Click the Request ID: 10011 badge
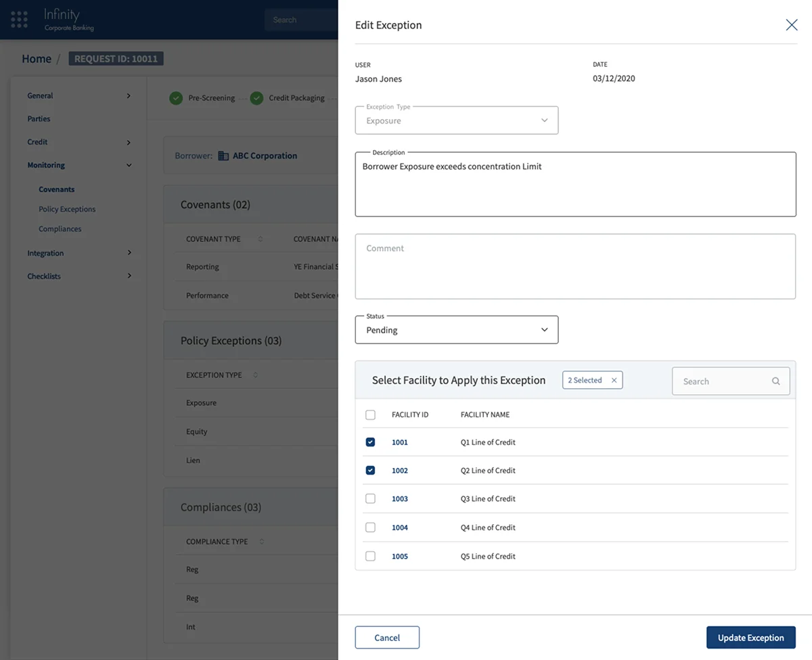The height and width of the screenshot is (660, 812). tap(116, 59)
